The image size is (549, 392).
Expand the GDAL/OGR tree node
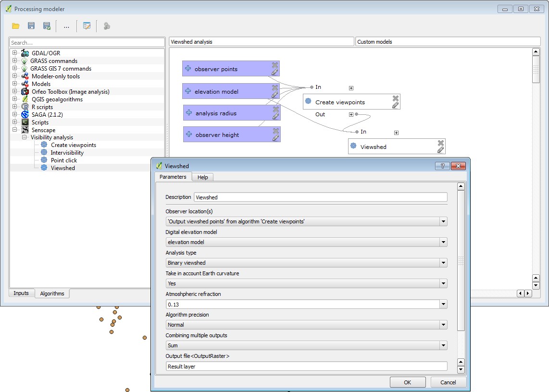tap(15, 53)
